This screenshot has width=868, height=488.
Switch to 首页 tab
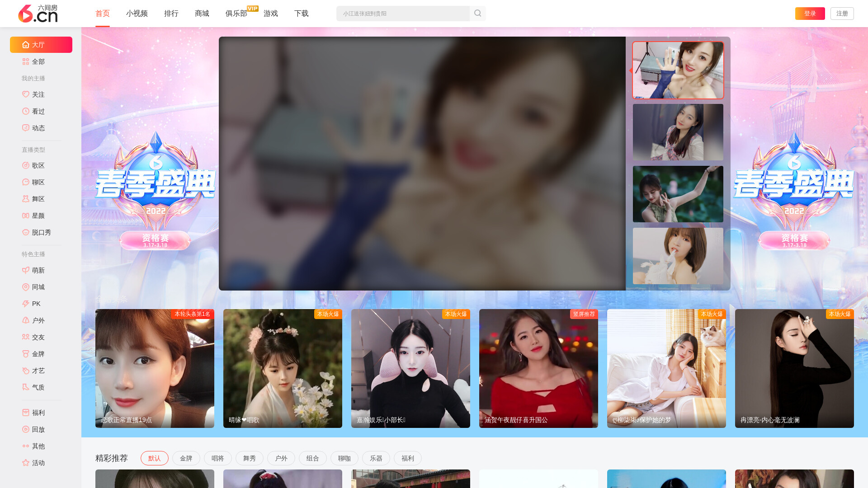(x=103, y=14)
